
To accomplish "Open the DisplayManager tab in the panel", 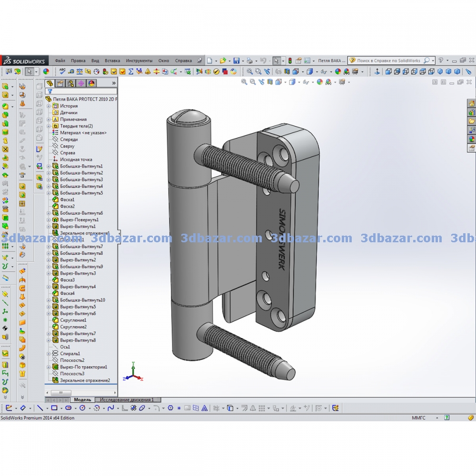I will coord(91,83).
